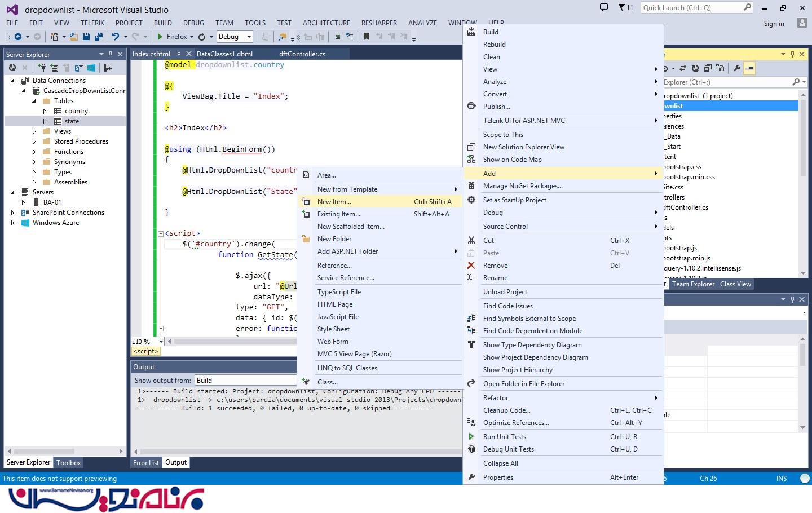Toggle Preview Selected Items button in Solution Explorer

point(749,68)
